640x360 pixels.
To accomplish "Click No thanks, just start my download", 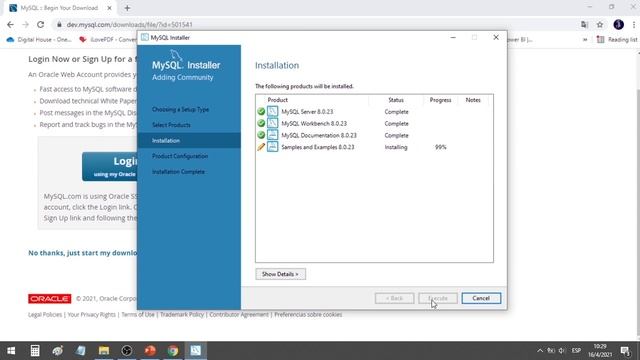I will (x=82, y=253).
